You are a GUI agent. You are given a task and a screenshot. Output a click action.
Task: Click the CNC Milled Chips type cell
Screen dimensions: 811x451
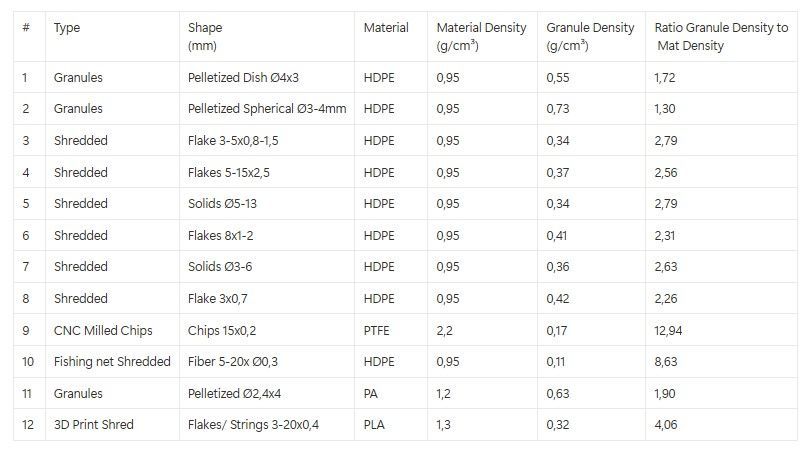tap(98, 330)
